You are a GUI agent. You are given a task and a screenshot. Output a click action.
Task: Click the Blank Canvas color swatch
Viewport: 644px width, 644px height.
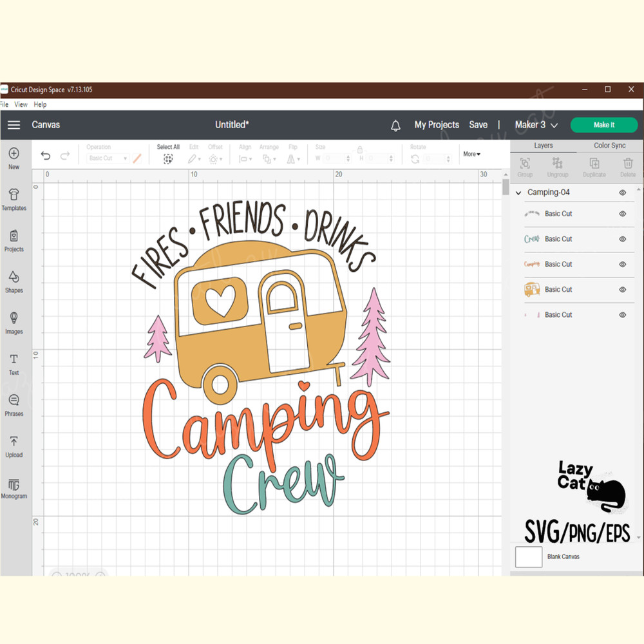pyautogui.click(x=529, y=556)
